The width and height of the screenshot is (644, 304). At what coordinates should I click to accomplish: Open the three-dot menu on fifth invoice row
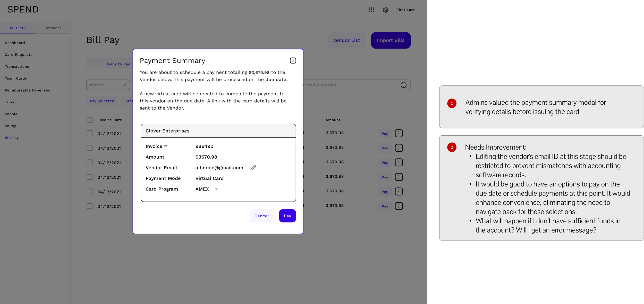point(399,192)
